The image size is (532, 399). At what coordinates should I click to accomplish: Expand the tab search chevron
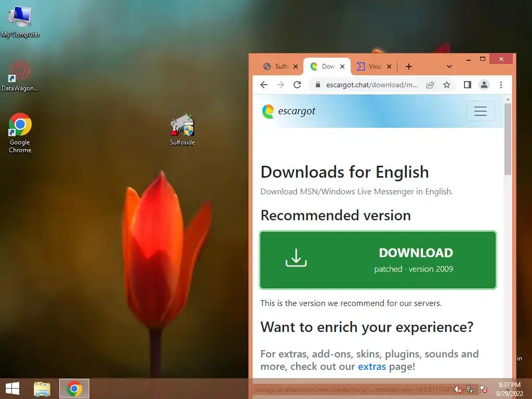[x=449, y=66]
